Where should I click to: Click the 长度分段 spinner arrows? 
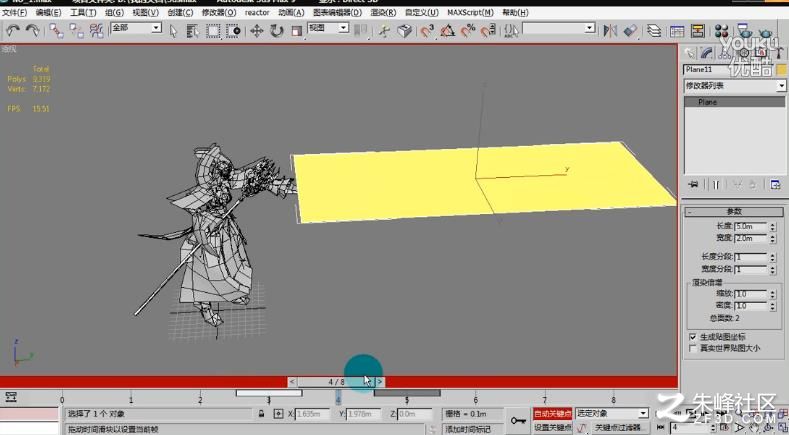[x=773, y=257]
